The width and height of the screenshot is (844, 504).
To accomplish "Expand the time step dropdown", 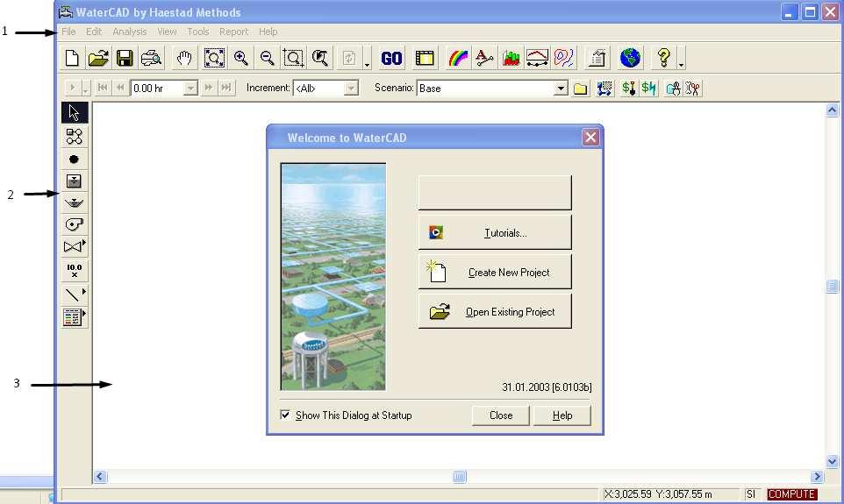I will tap(190, 89).
